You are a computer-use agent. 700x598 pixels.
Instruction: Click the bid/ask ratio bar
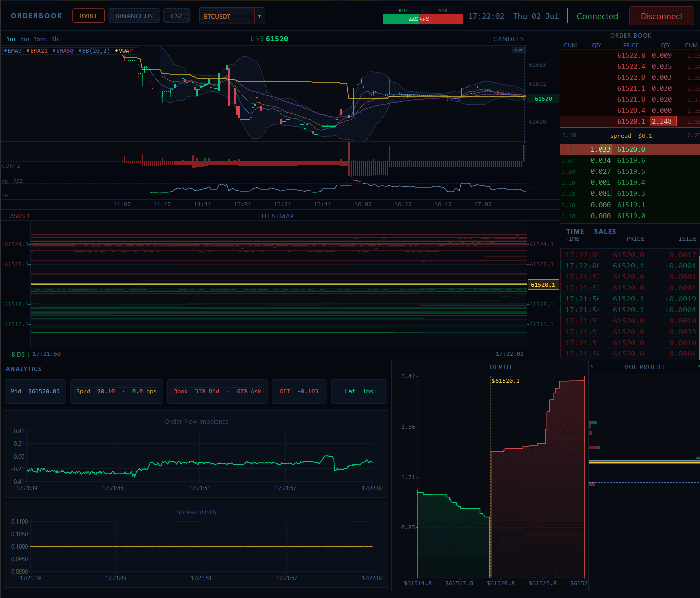tap(423, 19)
